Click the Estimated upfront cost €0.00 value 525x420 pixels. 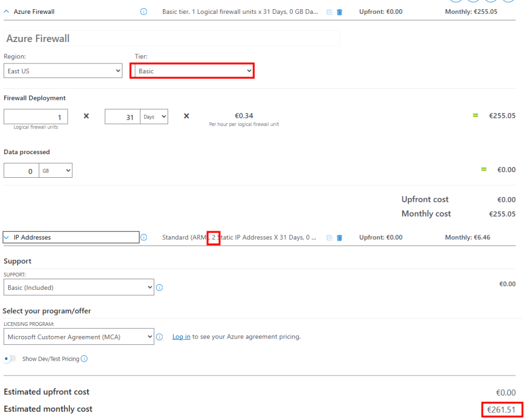click(x=506, y=392)
